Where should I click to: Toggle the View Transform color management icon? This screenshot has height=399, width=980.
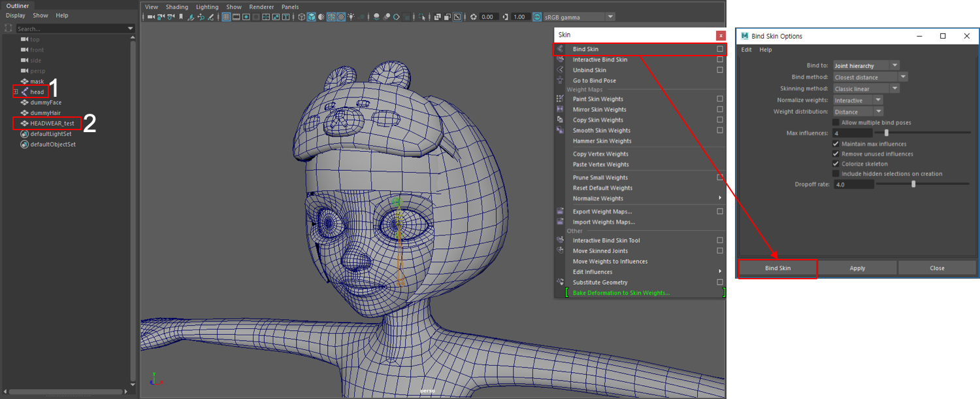coord(537,17)
